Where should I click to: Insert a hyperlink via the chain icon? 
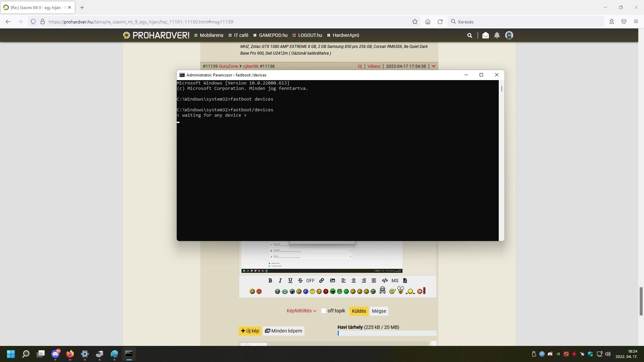321,281
